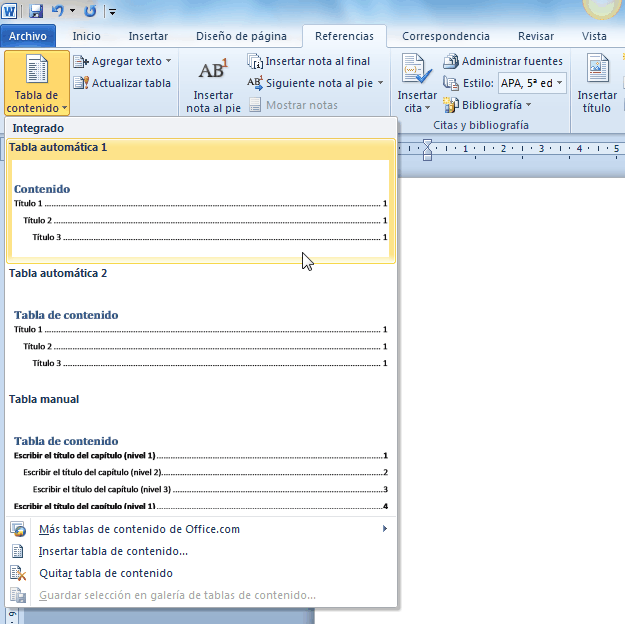Click the Bibliografía icon
This screenshot has width=625, height=624.
[x=451, y=105]
